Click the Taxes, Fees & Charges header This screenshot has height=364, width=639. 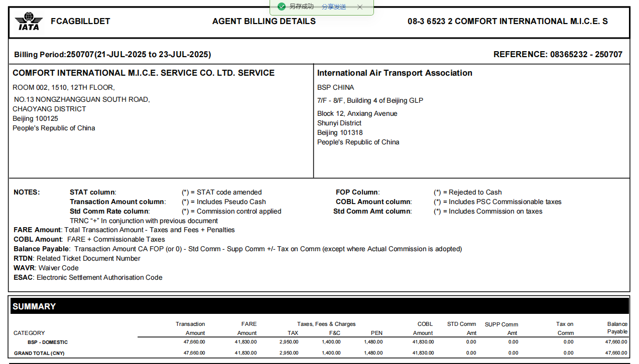click(326, 324)
